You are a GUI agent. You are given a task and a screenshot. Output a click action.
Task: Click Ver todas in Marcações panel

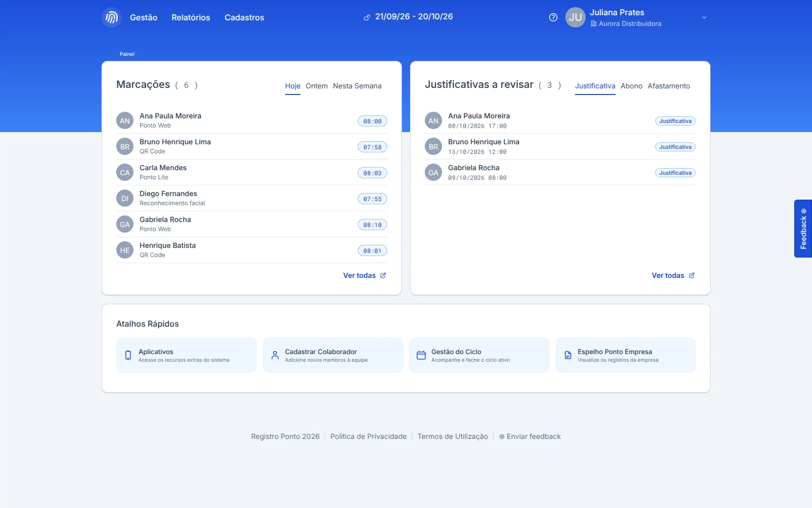coord(364,275)
